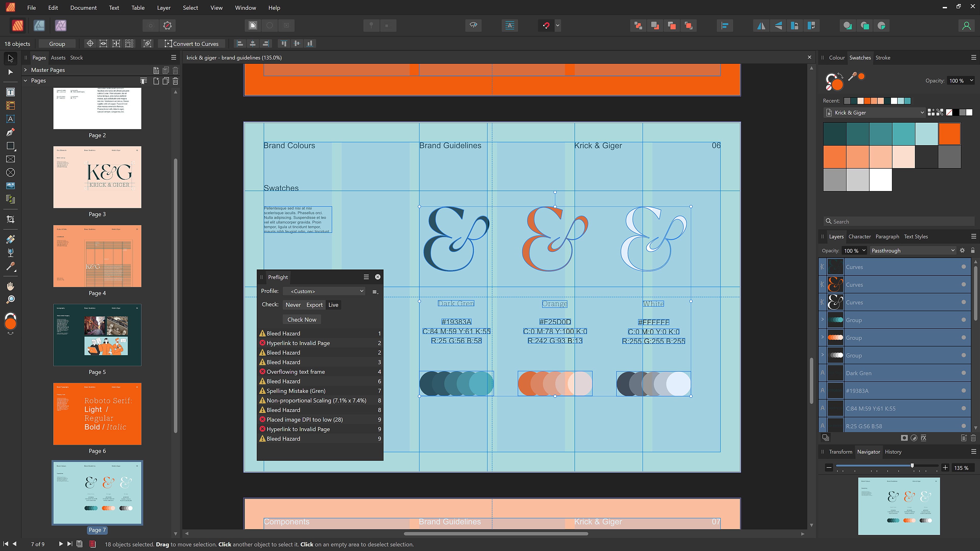The height and width of the screenshot is (551, 980).
Task: Toggle visibility of the top Curves layer
Action: (963, 267)
